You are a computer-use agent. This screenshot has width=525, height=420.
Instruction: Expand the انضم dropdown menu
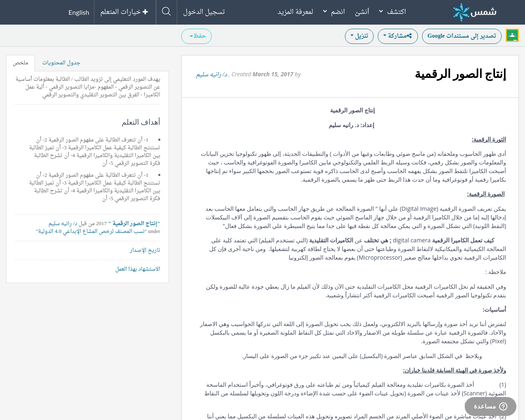tap(334, 12)
